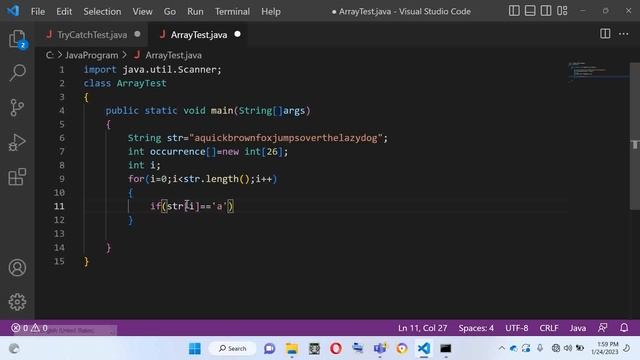Select the ArrayTest.java tab
Viewport: 640px width, 360px height.
199,35
